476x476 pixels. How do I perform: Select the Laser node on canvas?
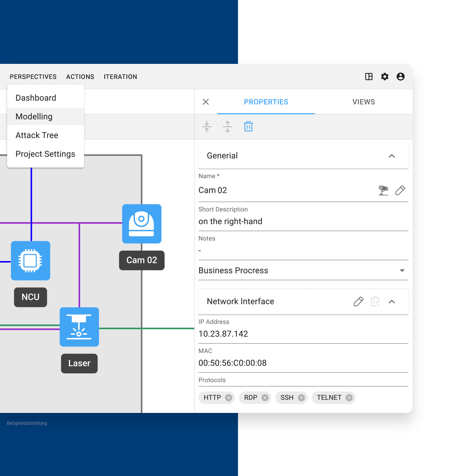coord(79,327)
